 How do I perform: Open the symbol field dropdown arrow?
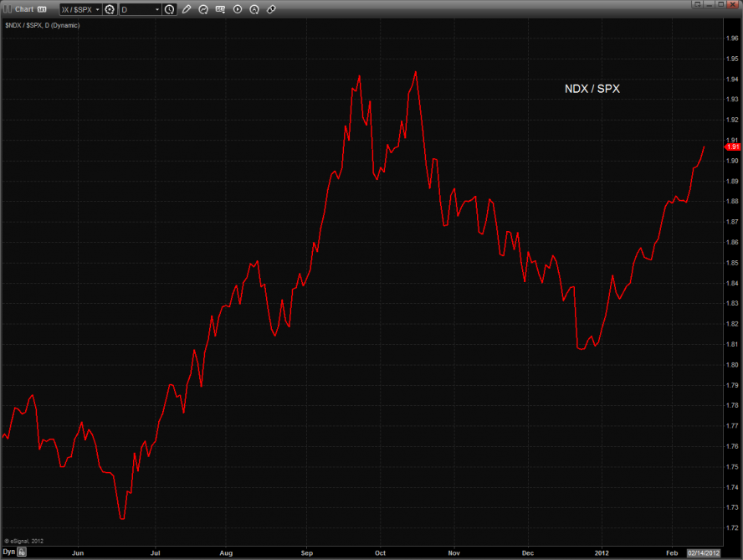[x=98, y=9]
